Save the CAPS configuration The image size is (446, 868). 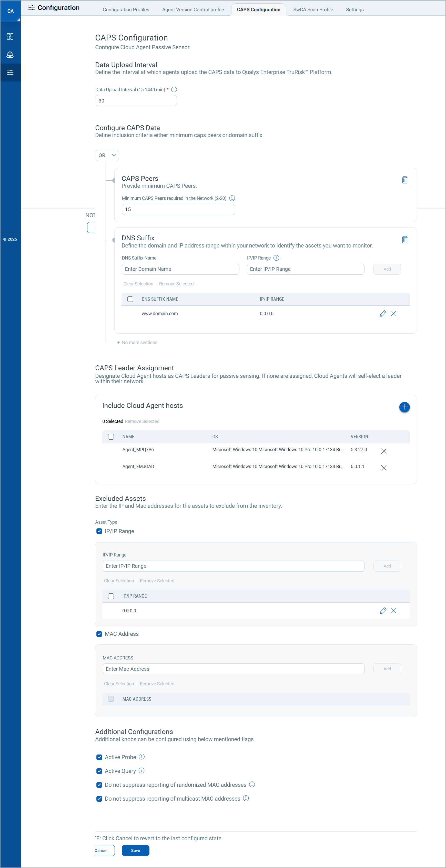coord(135,850)
